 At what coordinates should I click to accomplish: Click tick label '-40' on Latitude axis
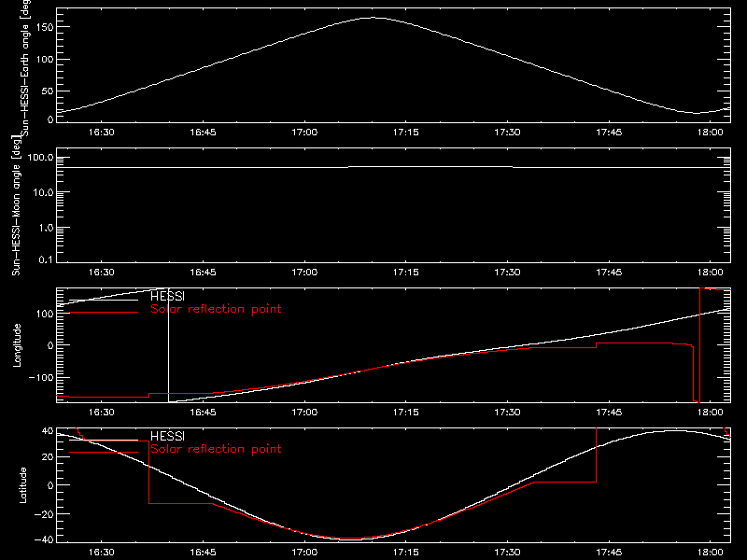click(x=44, y=540)
